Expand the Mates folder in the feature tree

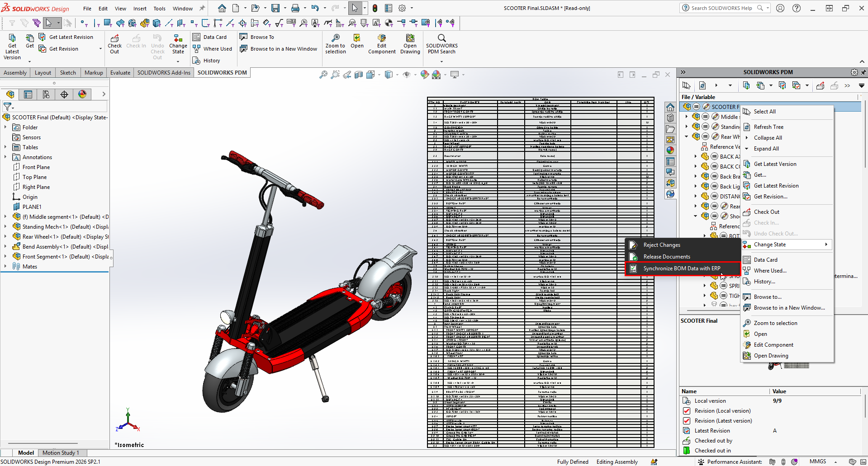point(5,267)
